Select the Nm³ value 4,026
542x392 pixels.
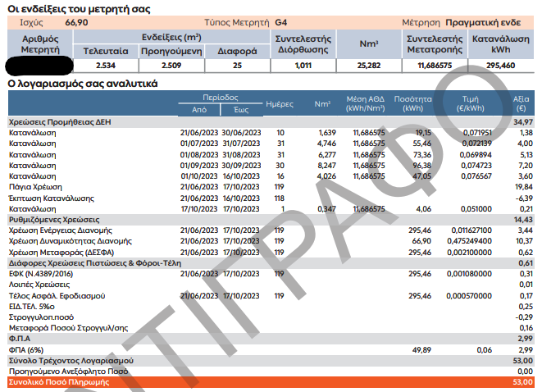click(x=326, y=176)
